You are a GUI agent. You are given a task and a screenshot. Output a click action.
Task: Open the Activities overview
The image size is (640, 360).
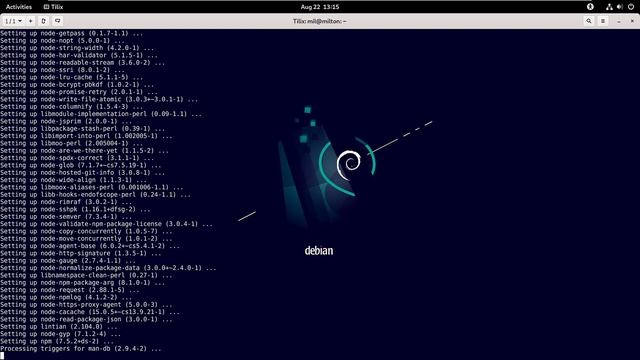19,7
